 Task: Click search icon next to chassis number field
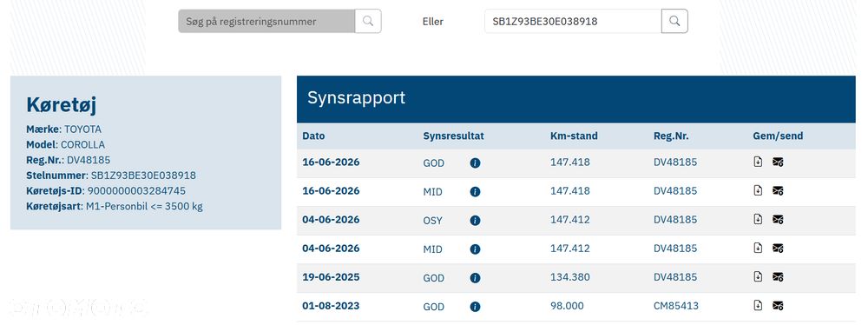[674, 21]
